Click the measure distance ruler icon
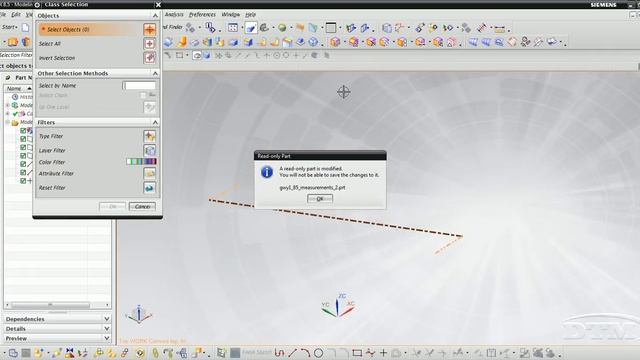The image size is (640, 360). coord(500,29)
